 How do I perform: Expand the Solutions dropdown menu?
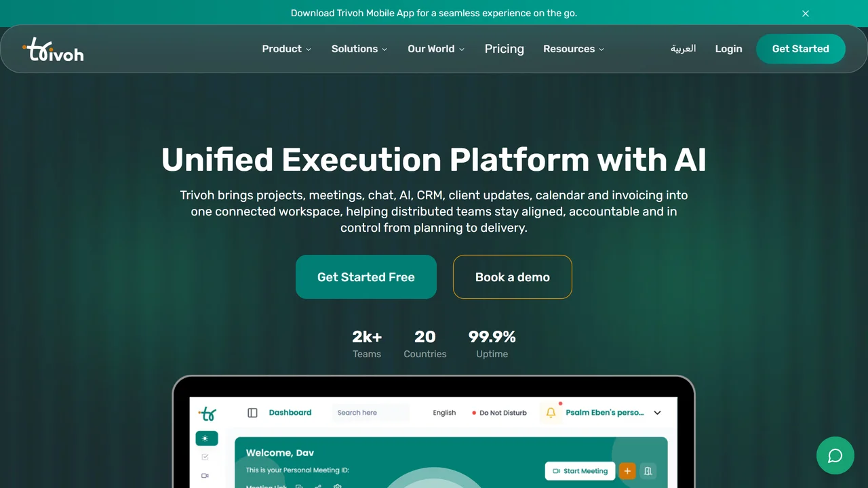(x=359, y=49)
